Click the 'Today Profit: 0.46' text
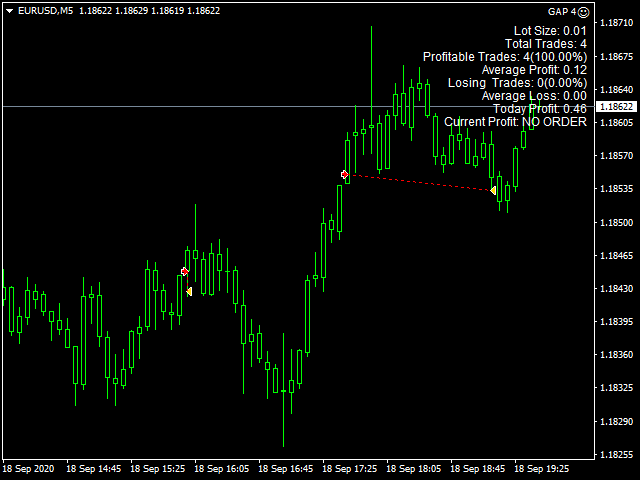 [x=540, y=109]
